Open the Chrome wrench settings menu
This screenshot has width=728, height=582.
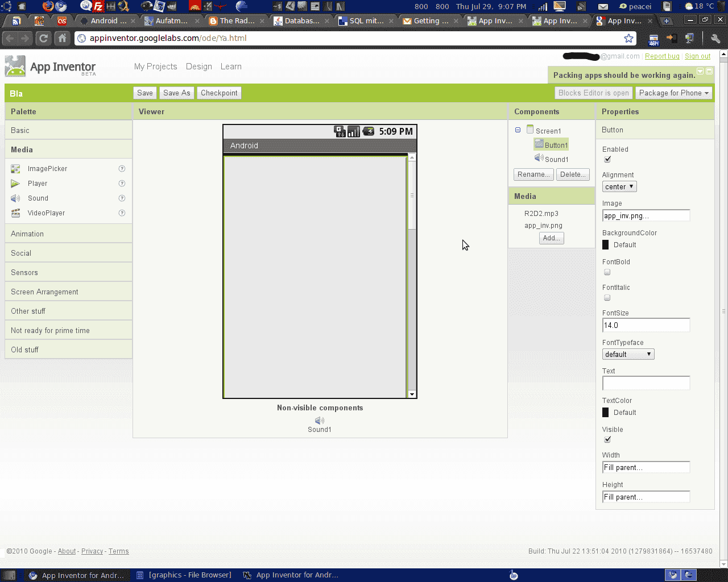click(x=715, y=38)
